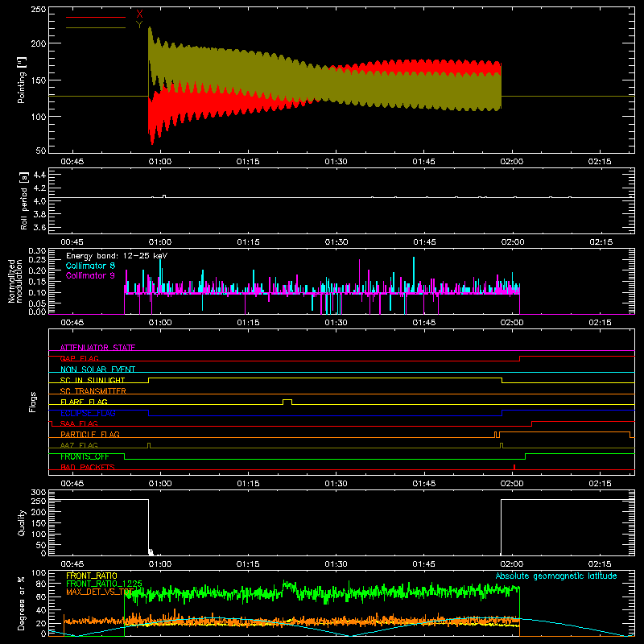Click the PARTICLE_FLAG label

[x=90, y=434]
